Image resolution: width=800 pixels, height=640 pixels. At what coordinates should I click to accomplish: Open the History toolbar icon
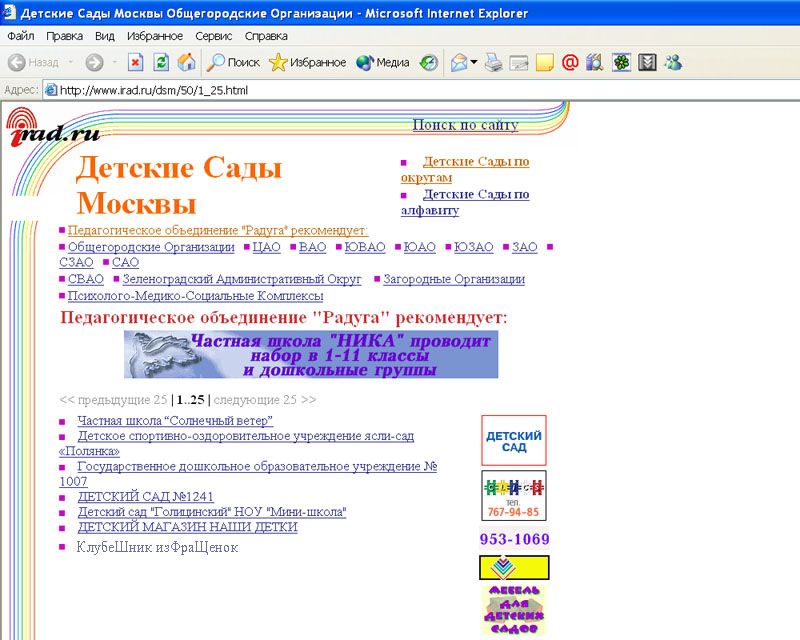point(429,62)
